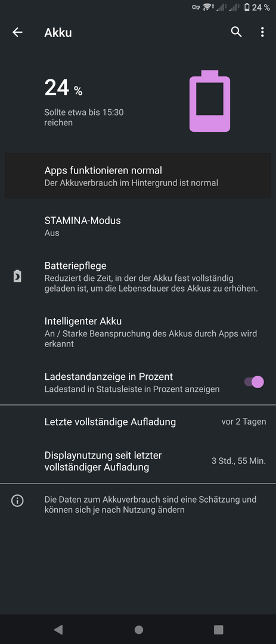
Task: Tap the Android back navigation triangle
Action: [x=58, y=629]
